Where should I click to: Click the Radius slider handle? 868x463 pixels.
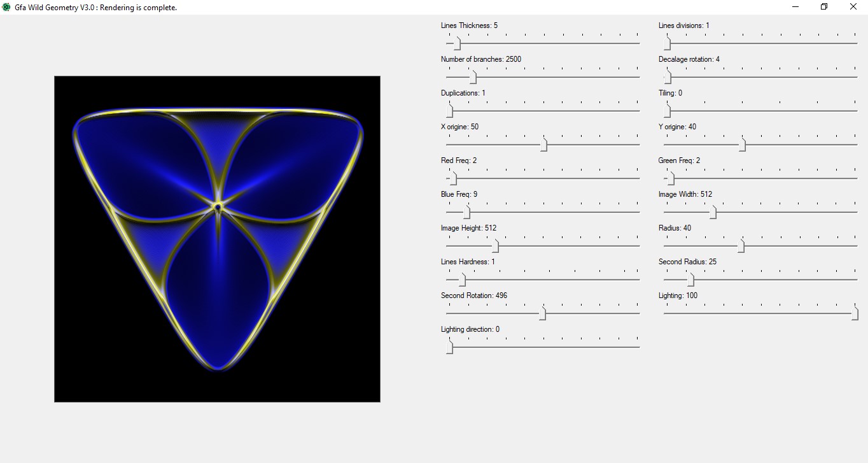tap(741, 246)
